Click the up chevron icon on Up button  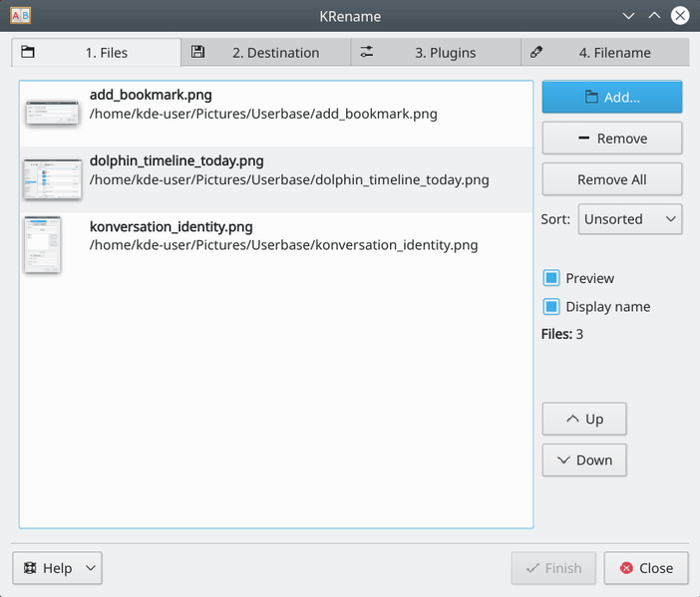(x=572, y=419)
